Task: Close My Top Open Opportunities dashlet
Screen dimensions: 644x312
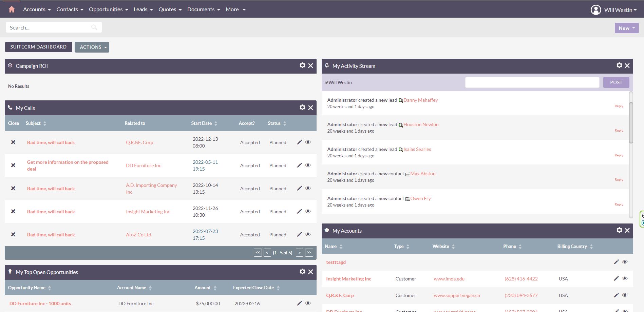Action: tap(310, 272)
